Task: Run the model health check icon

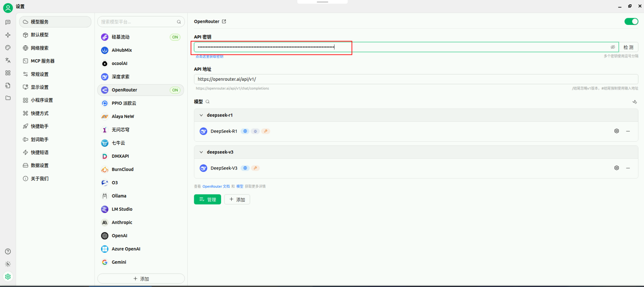Action: click(635, 102)
